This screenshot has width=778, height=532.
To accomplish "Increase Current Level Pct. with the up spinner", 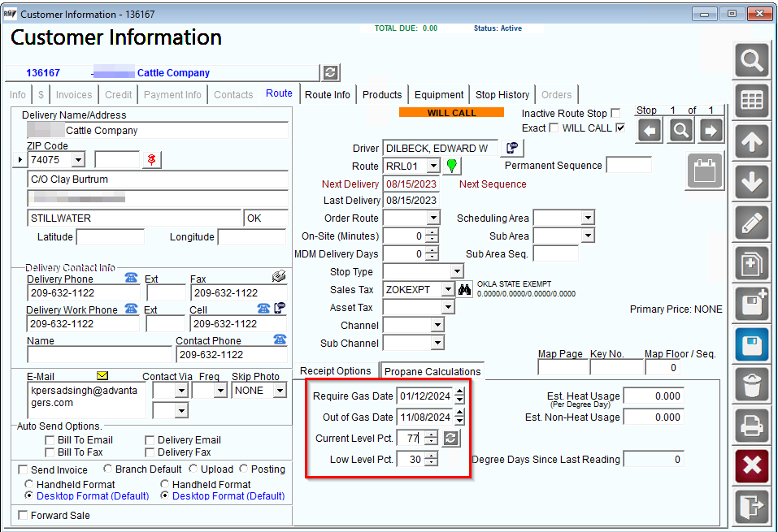I will pyautogui.click(x=432, y=435).
